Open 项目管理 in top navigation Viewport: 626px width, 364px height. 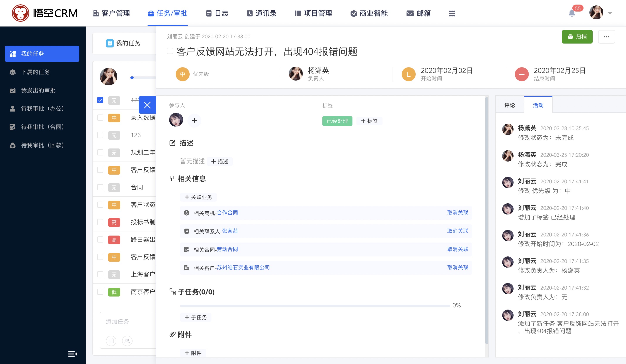313,13
